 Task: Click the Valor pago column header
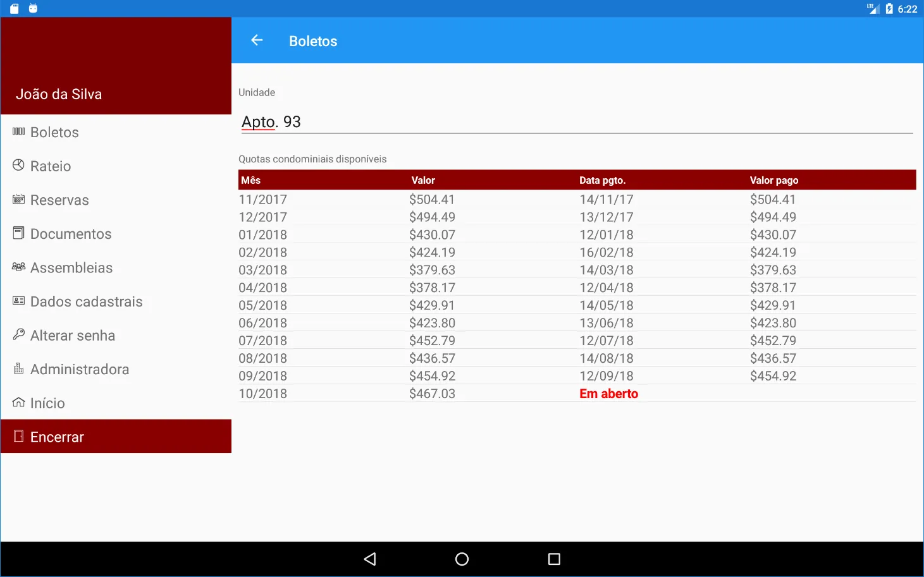tap(774, 180)
